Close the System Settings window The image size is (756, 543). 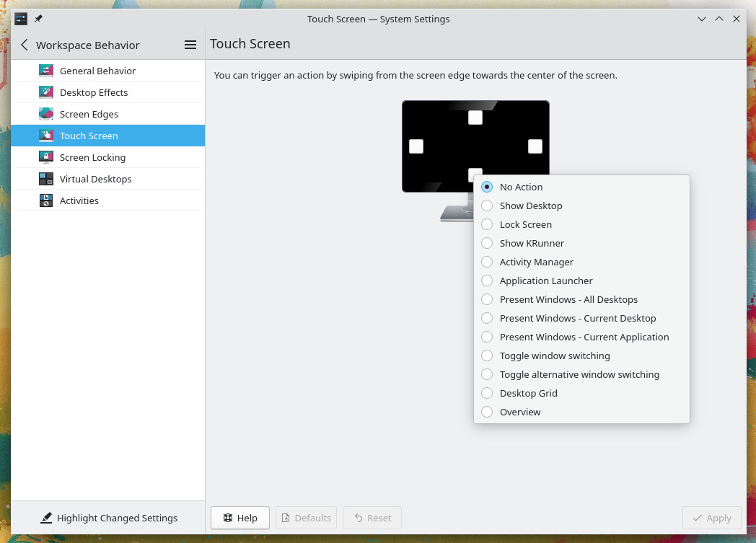pyautogui.click(x=737, y=19)
